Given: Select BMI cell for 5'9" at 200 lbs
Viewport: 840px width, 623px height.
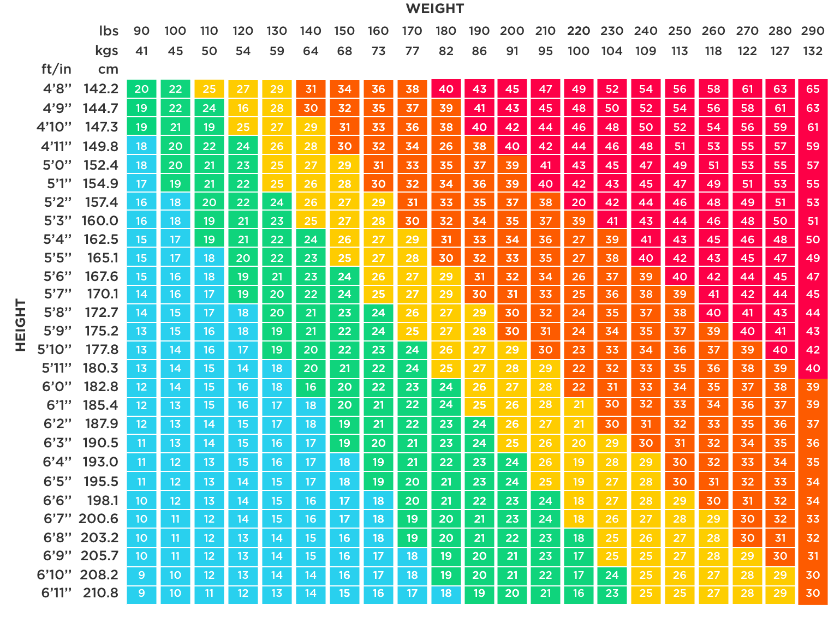Looking at the screenshot, I should click(512, 331).
